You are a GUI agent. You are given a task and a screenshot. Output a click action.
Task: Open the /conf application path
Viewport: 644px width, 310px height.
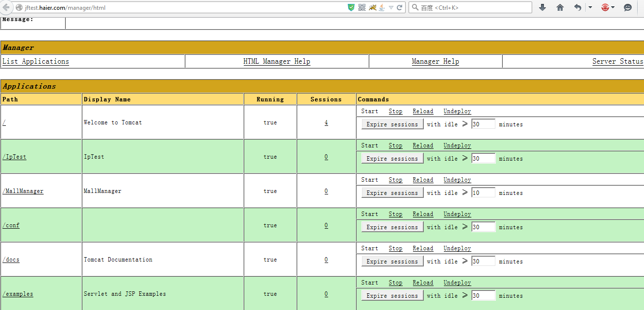point(11,225)
